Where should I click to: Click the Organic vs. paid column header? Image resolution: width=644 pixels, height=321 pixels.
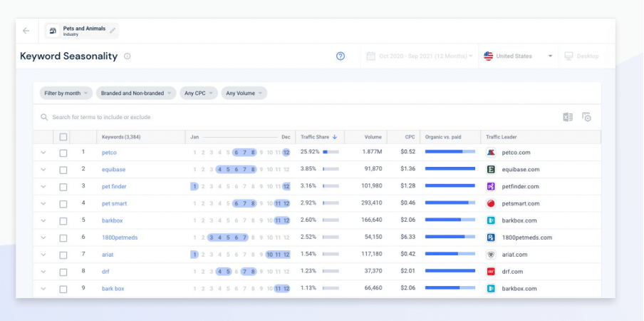(443, 137)
